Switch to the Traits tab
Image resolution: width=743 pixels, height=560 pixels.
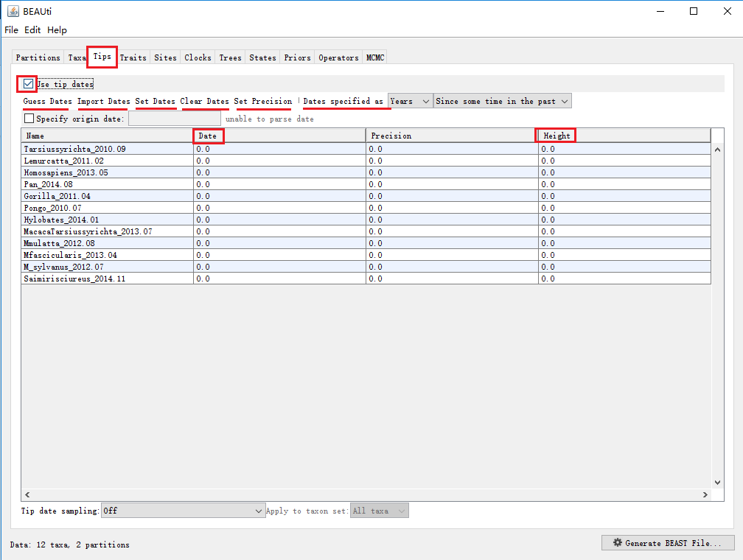click(133, 57)
